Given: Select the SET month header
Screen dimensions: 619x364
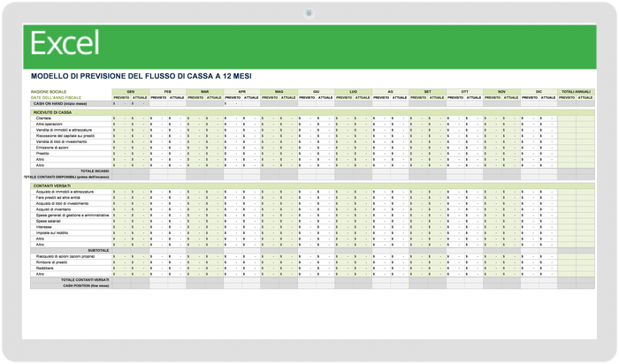Looking at the screenshot, I should [x=427, y=92].
